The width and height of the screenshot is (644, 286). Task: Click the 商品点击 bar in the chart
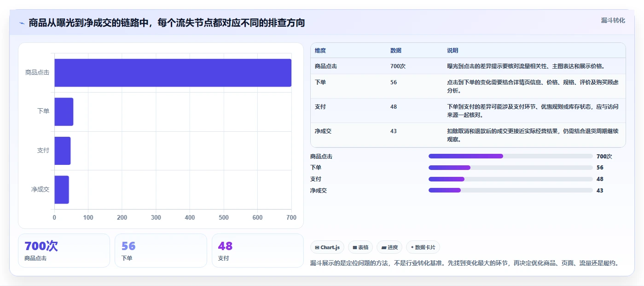173,73
